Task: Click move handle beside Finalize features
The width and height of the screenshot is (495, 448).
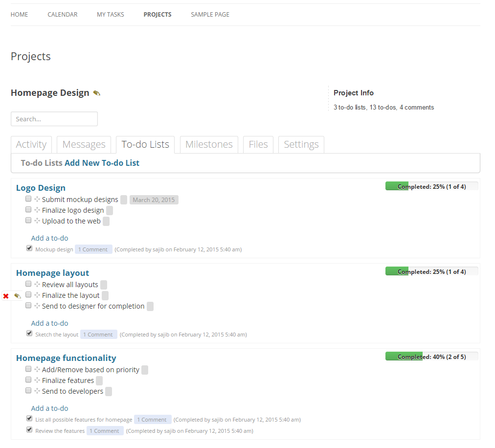Action: pyautogui.click(x=37, y=380)
